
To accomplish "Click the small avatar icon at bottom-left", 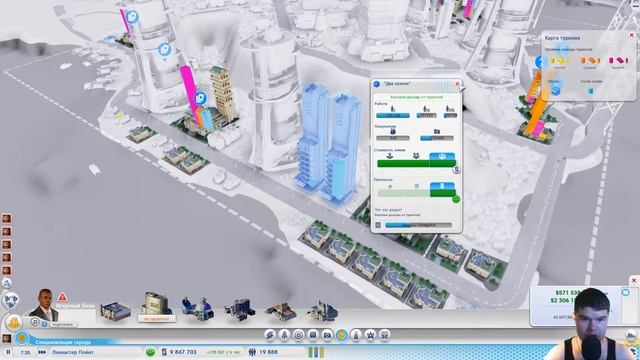I will [x=7, y=338].
